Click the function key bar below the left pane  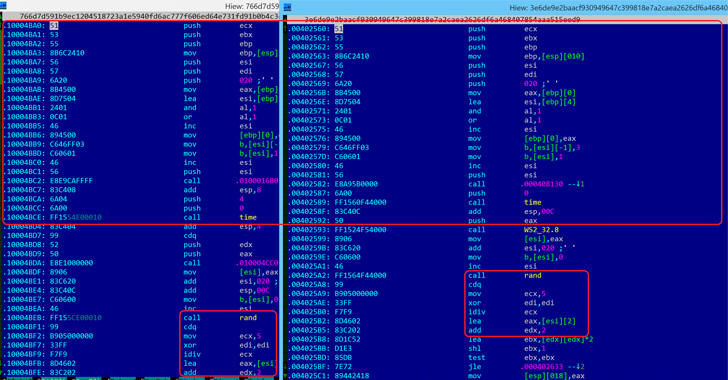pos(139,378)
